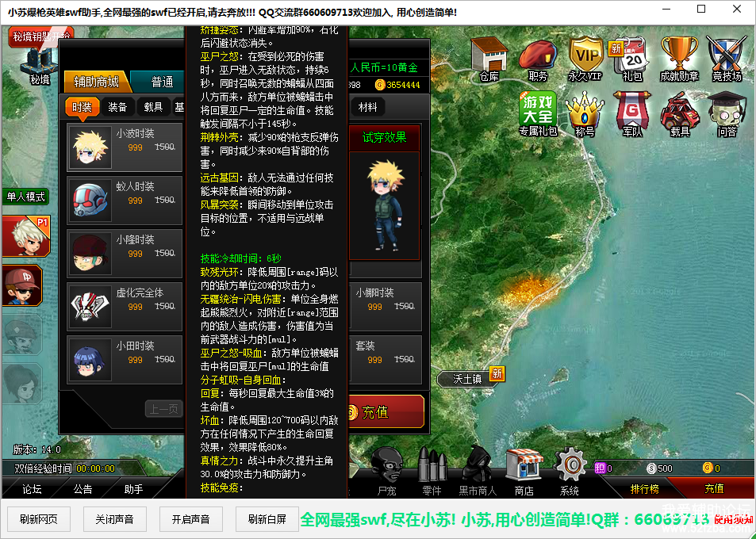Open the 排行榜 ranking tab
Screen dimensions: 756x539
pos(645,489)
